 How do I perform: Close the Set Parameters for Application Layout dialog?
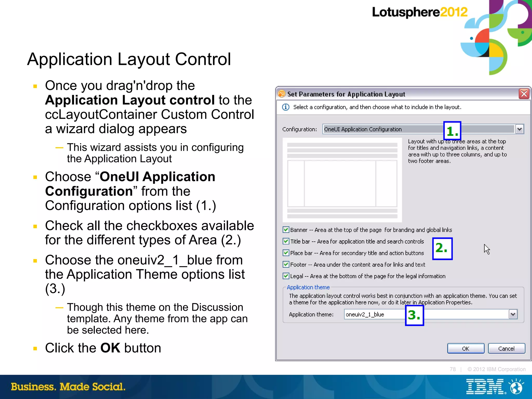pos(524,94)
